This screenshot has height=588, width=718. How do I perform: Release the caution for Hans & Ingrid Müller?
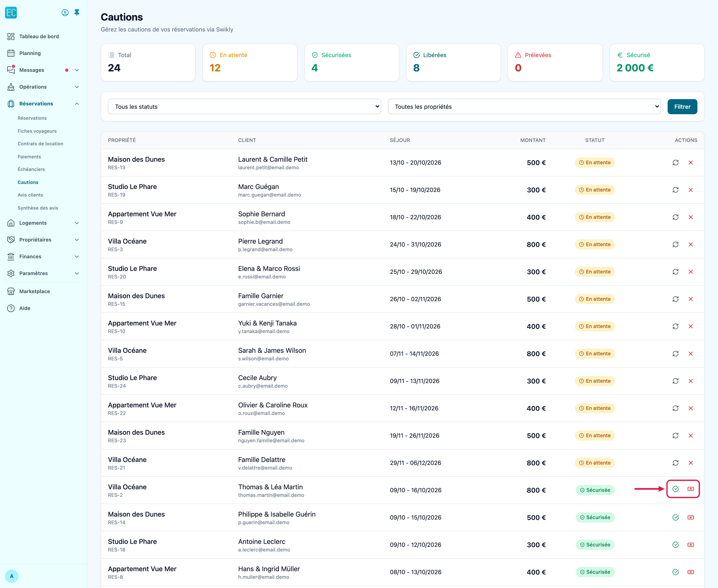pos(675,572)
